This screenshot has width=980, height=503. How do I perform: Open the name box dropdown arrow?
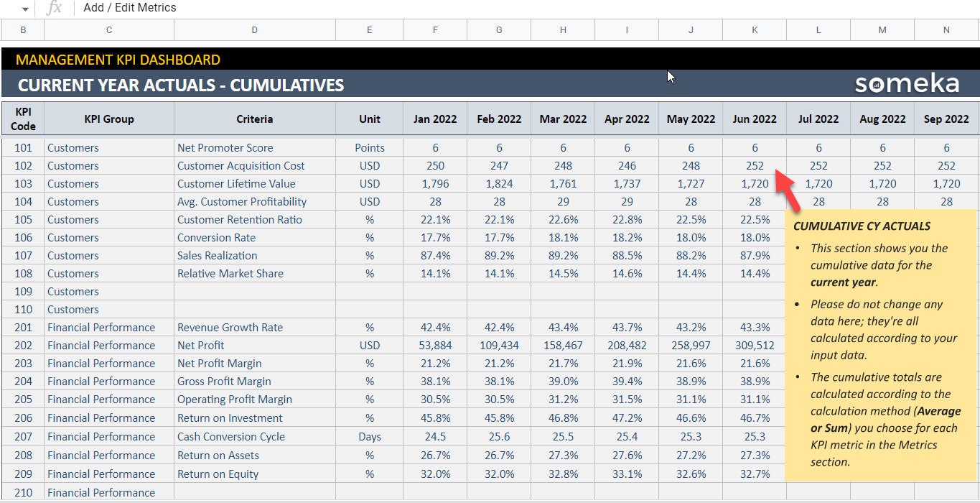click(26, 9)
